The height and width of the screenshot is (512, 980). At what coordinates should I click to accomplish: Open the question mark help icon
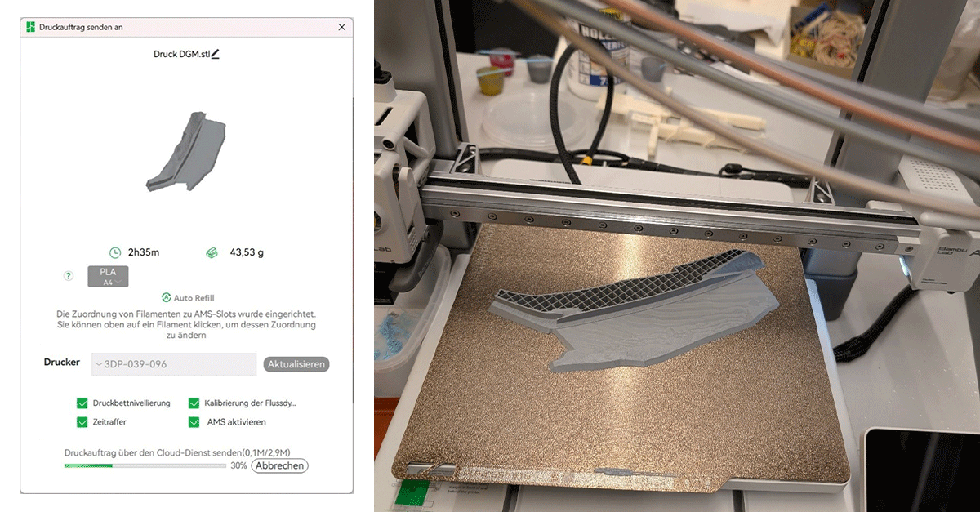tap(69, 276)
